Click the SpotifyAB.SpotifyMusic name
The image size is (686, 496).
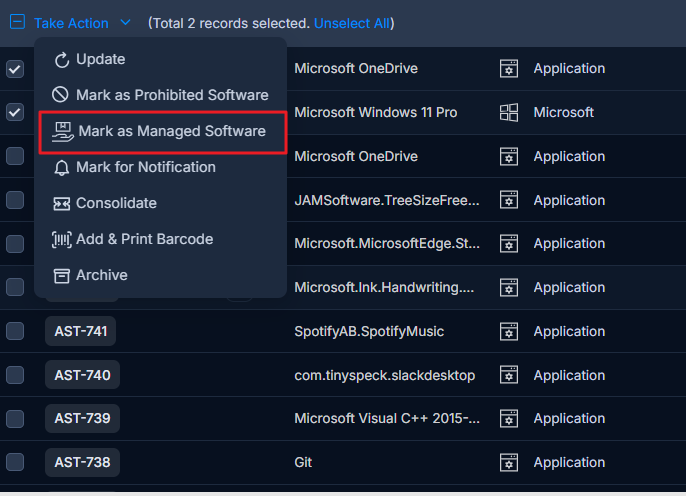point(369,332)
